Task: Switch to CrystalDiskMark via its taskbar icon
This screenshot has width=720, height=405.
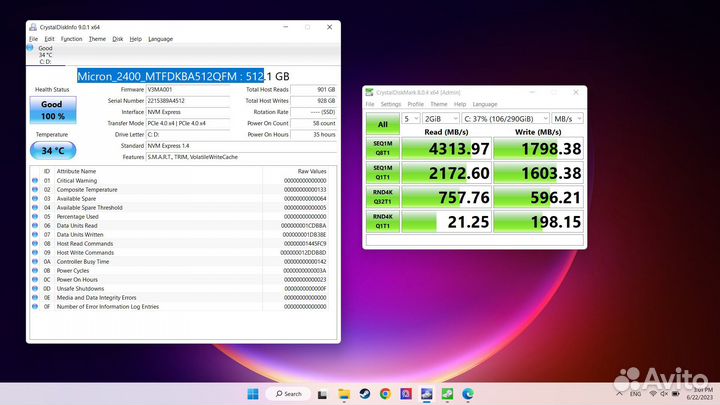Action: (447, 394)
